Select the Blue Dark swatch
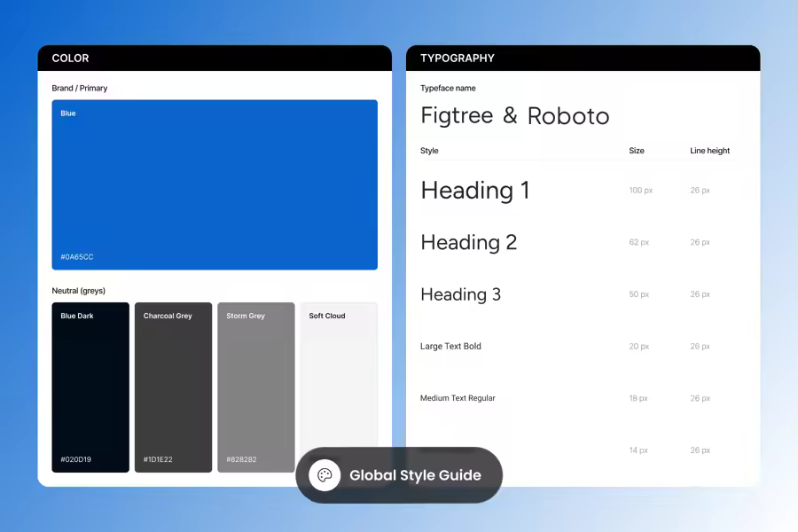798x532 pixels. coord(90,387)
